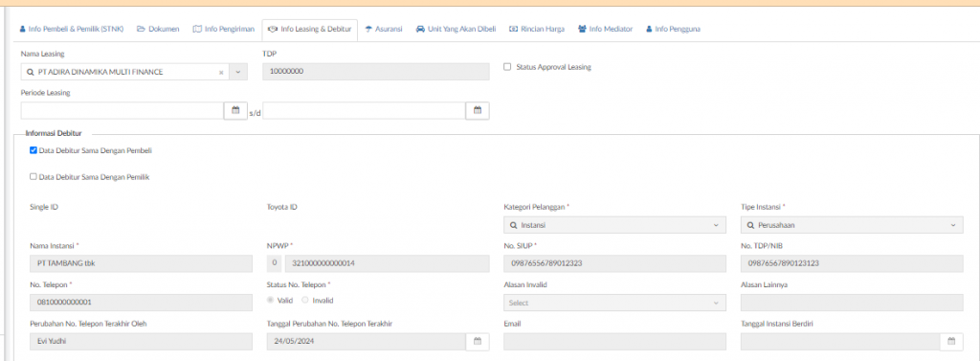The image size is (980, 361).
Task: Uncheck Data Debitur Sama Dengan Pembeli
Action: tap(33, 150)
